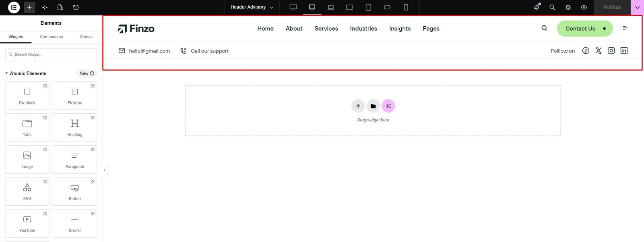The image size is (644, 242).
Task: Switch to the Widgets tab
Action: point(16,37)
